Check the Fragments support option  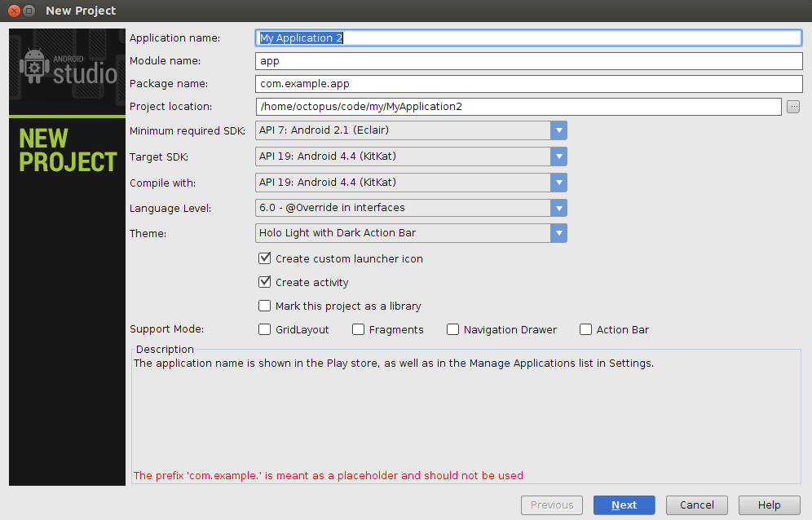click(358, 329)
